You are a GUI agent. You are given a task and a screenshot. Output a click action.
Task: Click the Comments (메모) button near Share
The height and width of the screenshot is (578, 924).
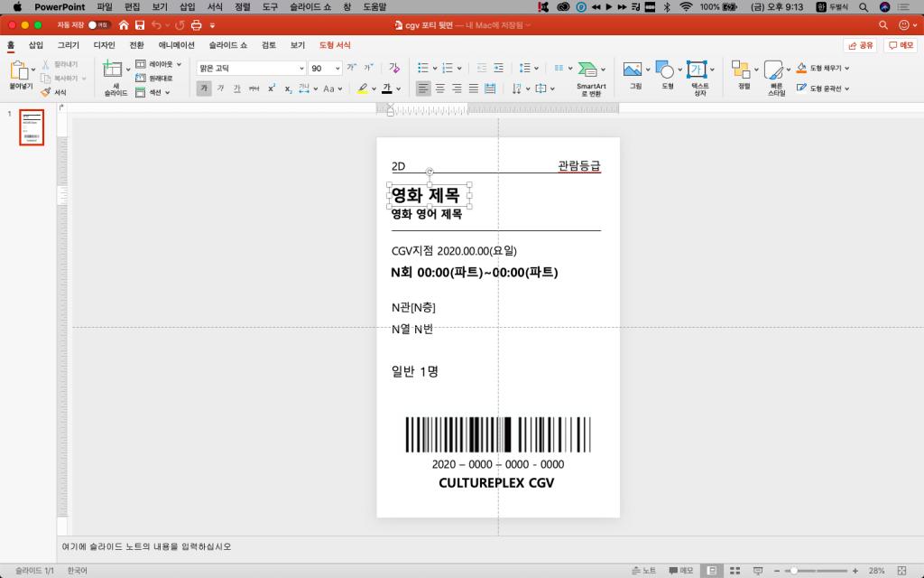coord(901,45)
